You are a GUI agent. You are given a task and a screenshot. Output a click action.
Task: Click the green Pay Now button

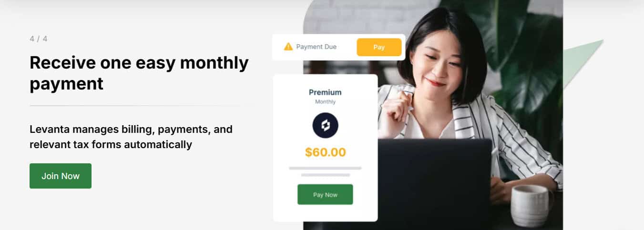(325, 195)
